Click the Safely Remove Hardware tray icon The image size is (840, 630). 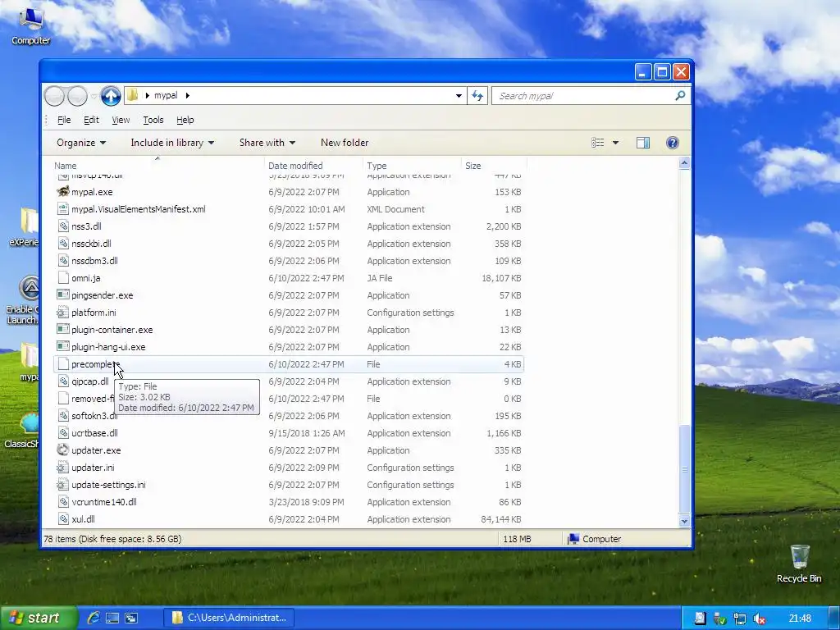tap(719, 619)
